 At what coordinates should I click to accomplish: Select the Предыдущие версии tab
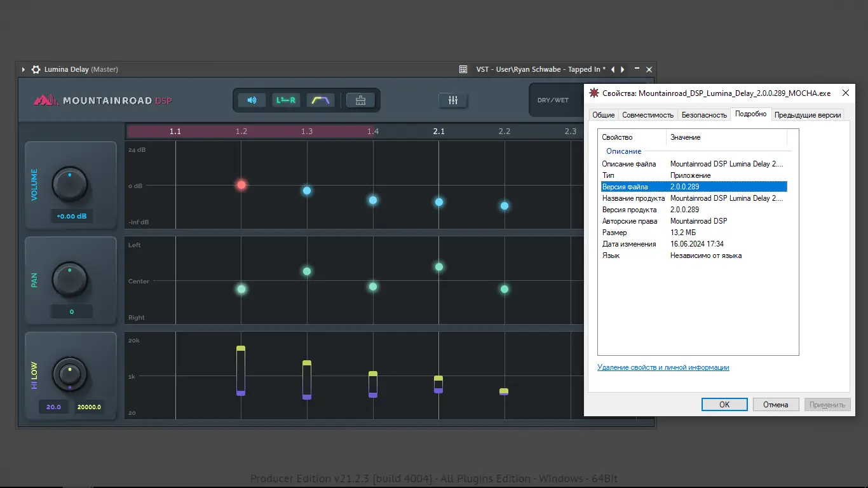click(x=808, y=115)
